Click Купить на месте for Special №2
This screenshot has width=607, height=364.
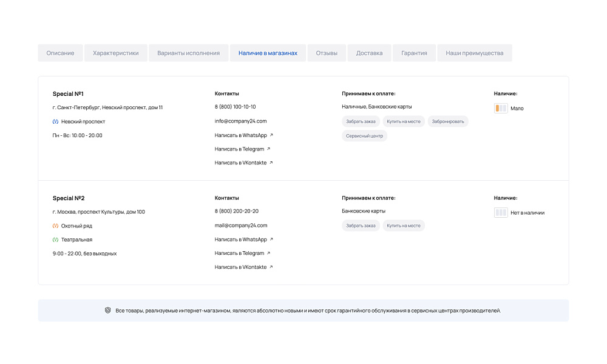click(403, 226)
